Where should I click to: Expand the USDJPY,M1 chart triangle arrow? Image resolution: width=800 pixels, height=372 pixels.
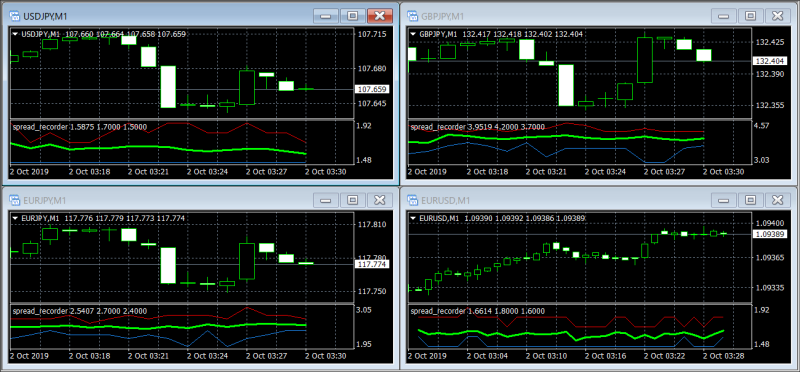[x=15, y=34]
